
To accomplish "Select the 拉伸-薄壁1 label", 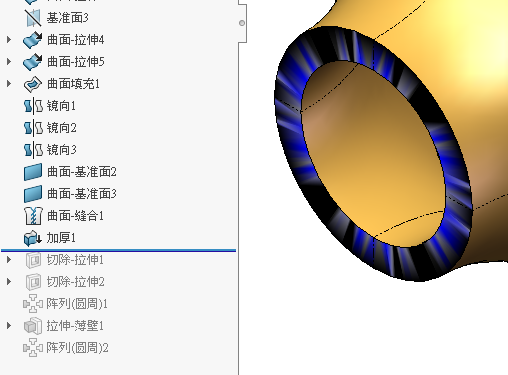I will 75,326.
